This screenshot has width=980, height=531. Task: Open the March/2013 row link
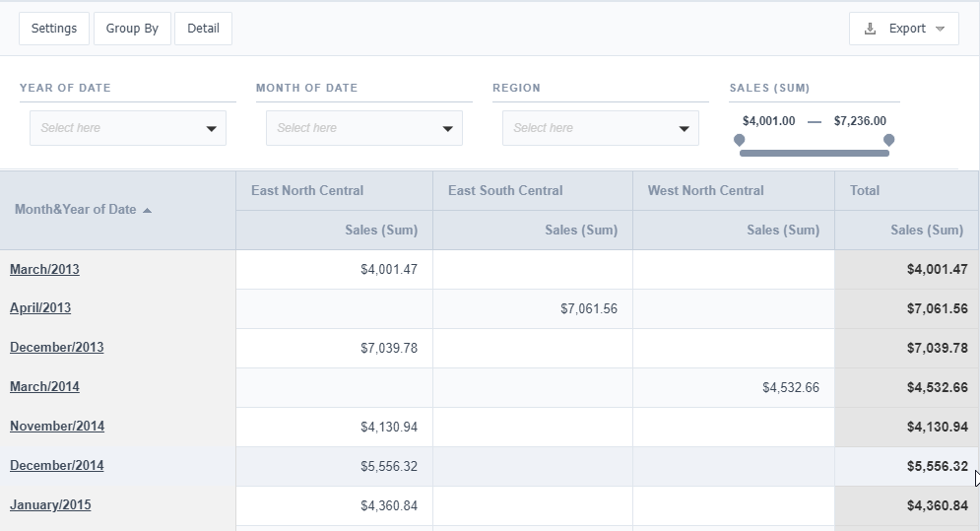[x=44, y=269]
